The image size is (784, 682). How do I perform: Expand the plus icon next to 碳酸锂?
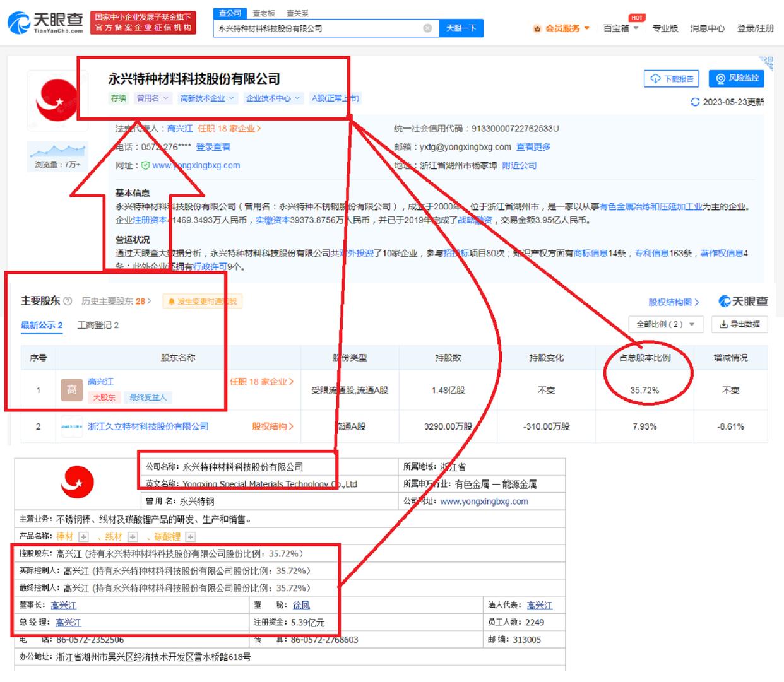(x=190, y=537)
